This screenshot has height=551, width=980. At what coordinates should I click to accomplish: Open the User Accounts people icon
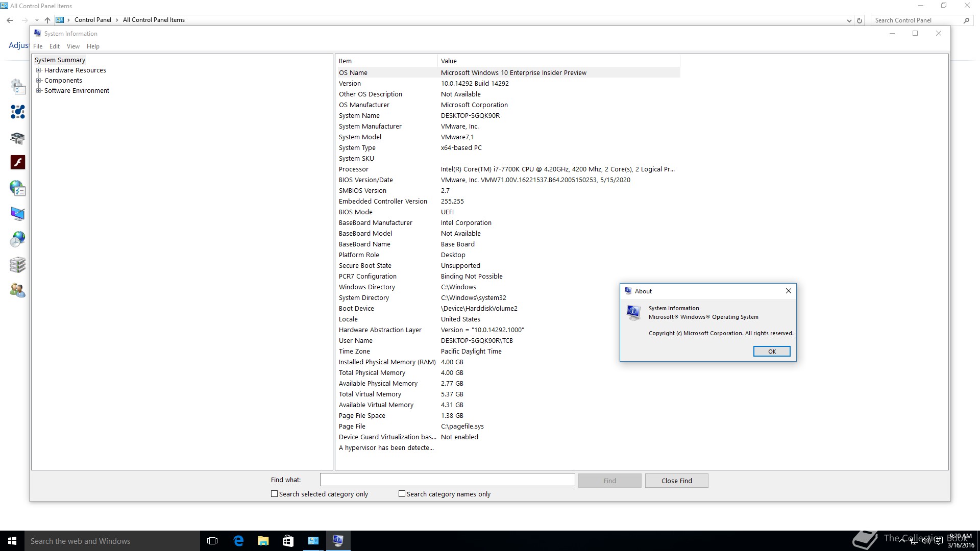coord(18,290)
